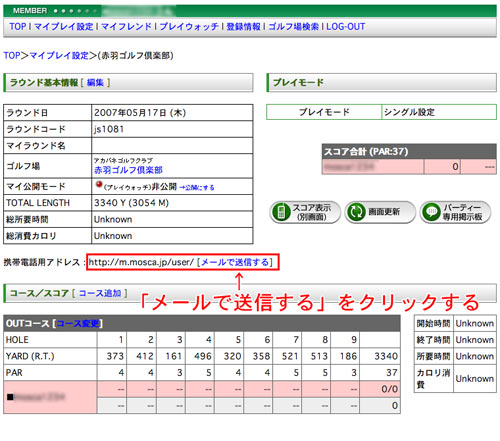
Task: Open the マイフレンド menu item
Action: tap(126, 27)
